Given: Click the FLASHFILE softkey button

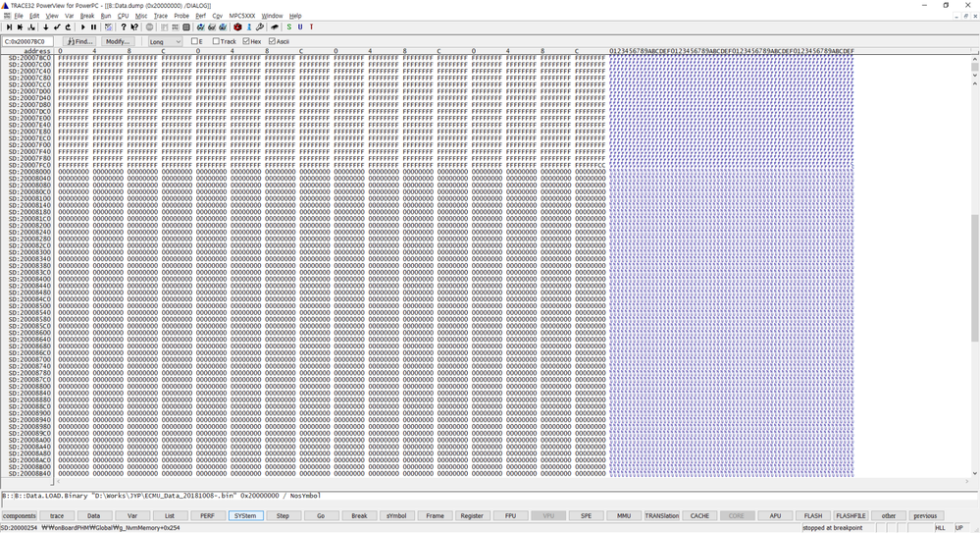Looking at the screenshot, I should [851, 515].
